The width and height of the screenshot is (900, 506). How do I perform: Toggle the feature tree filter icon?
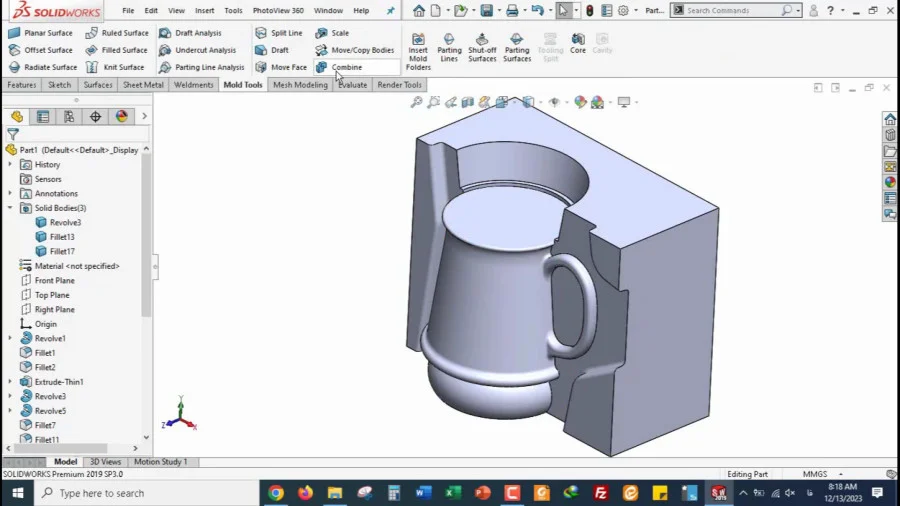pos(13,134)
